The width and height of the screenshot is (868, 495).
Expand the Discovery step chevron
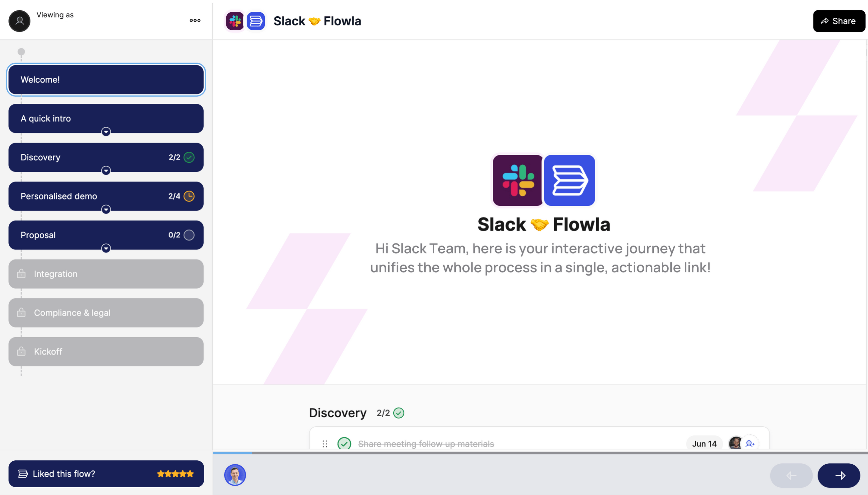pos(106,170)
